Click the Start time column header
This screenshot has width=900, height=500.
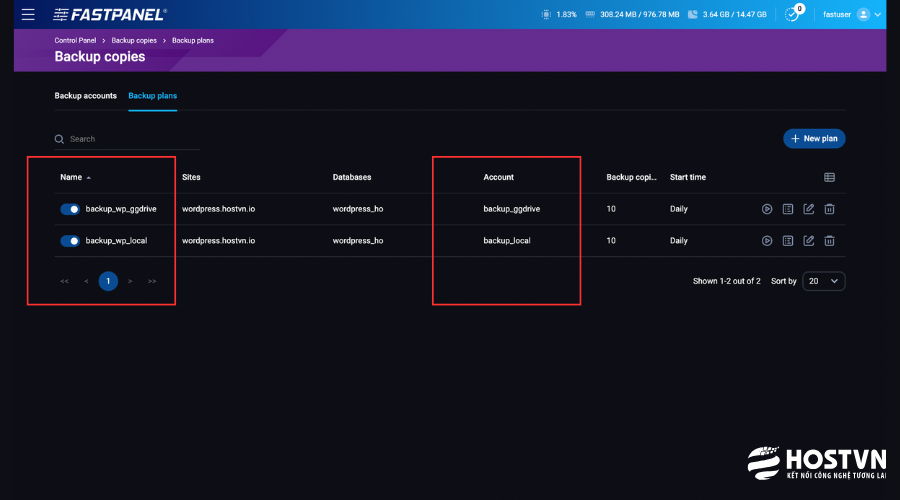click(x=688, y=177)
